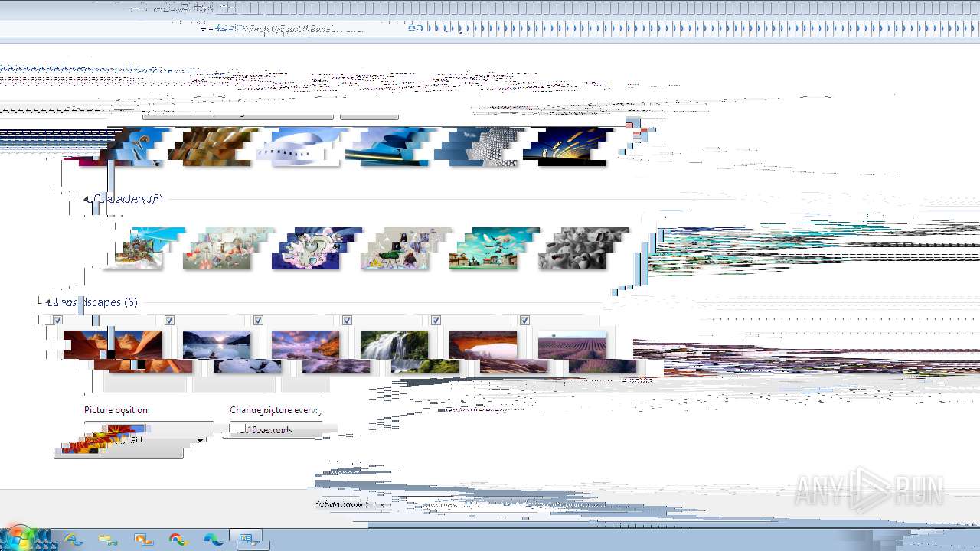
Task: Uncheck the red canyon landscape wallpaper
Action: 57,320
